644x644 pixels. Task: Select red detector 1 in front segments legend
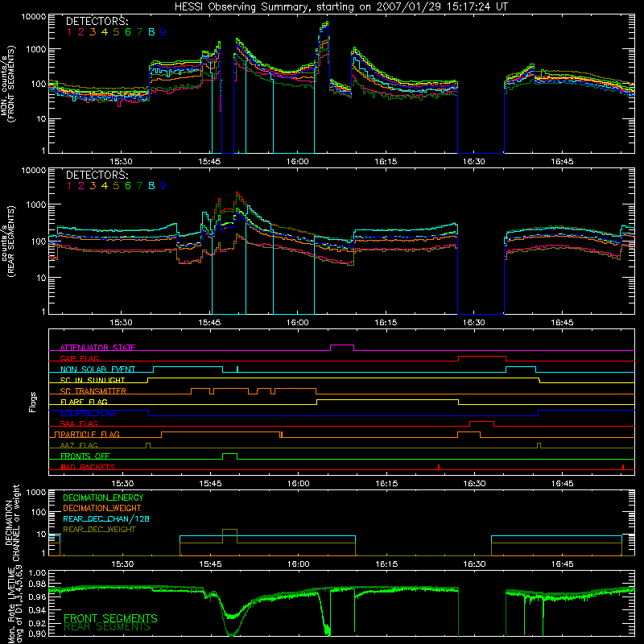click(x=69, y=32)
